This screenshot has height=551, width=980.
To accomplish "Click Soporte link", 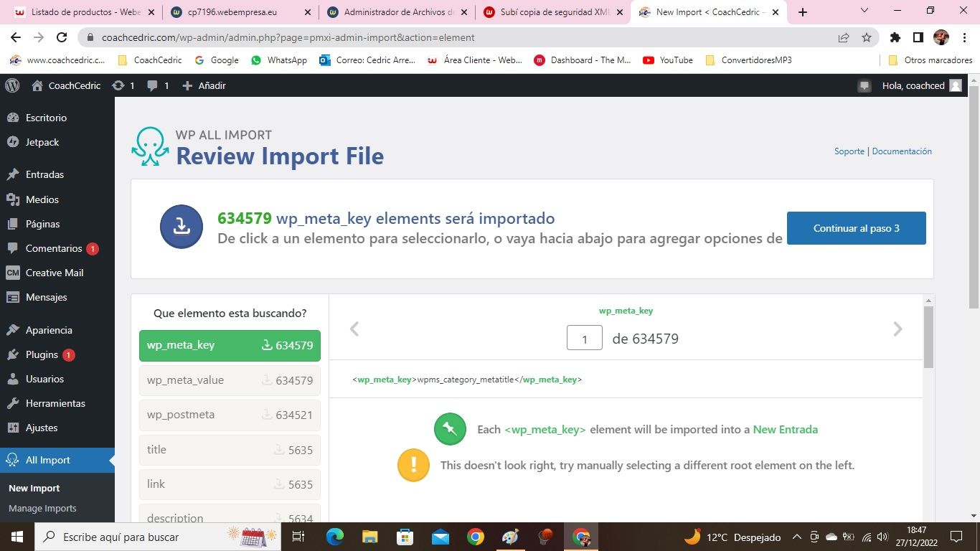I will pos(849,151).
